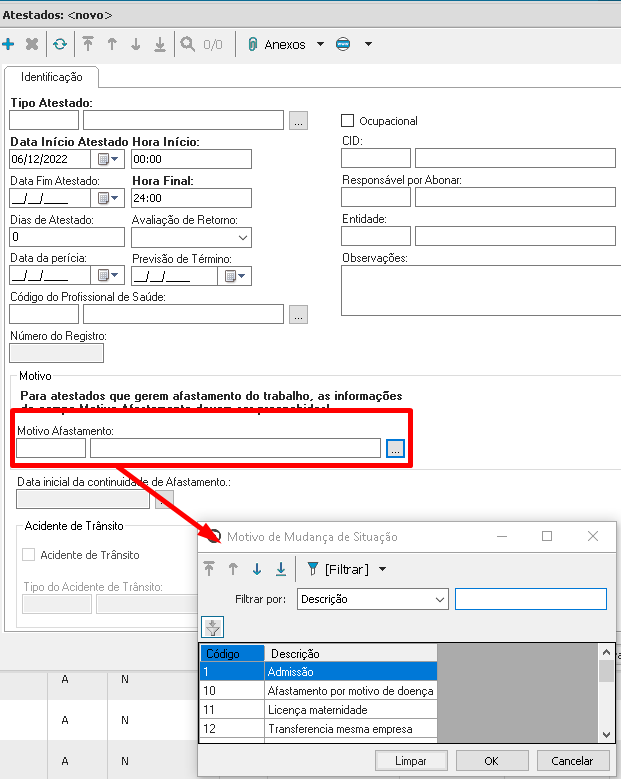This screenshot has height=779, width=621.
Task: Open Tipo Atestado lookup ellipsis button
Action: coord(299,121)
